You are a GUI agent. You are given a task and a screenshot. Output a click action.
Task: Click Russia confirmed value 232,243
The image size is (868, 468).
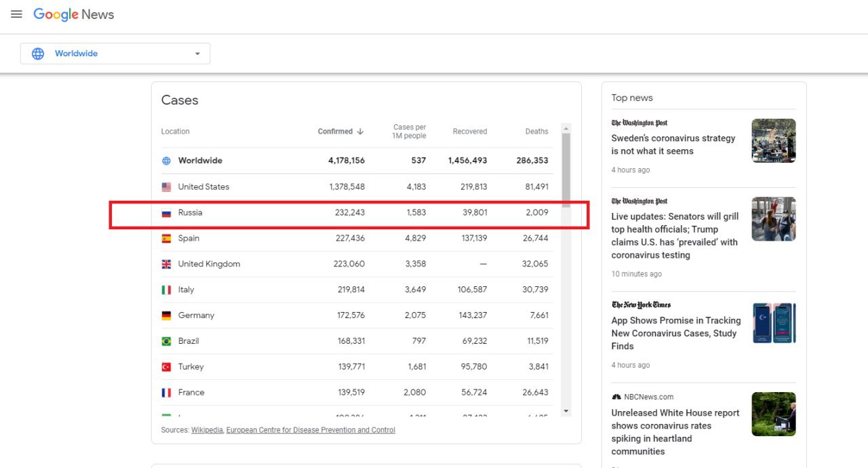(350, 212)
